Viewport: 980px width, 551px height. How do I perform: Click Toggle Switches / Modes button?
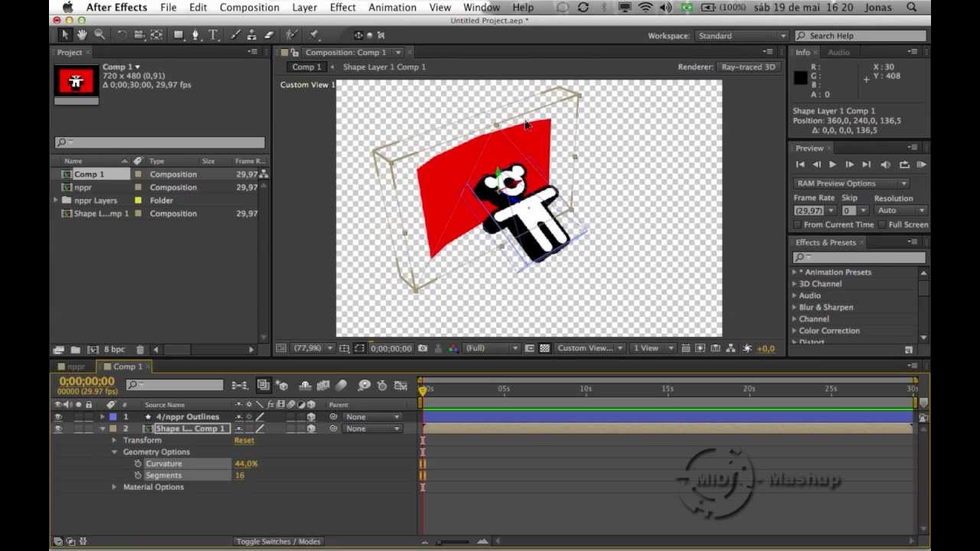click(278, 542)
